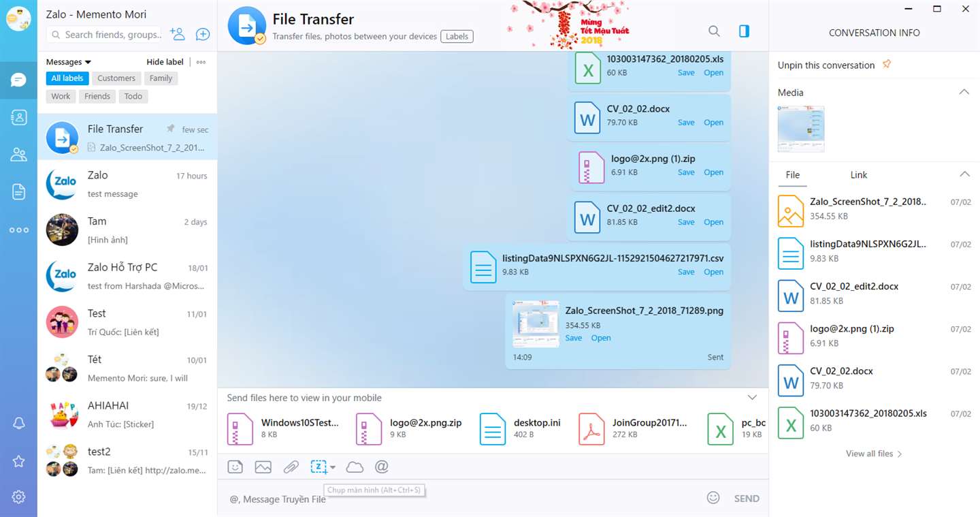Screen dimensions: 980x517
Task: Open the Tam conversation
Action: coord(127,230)
